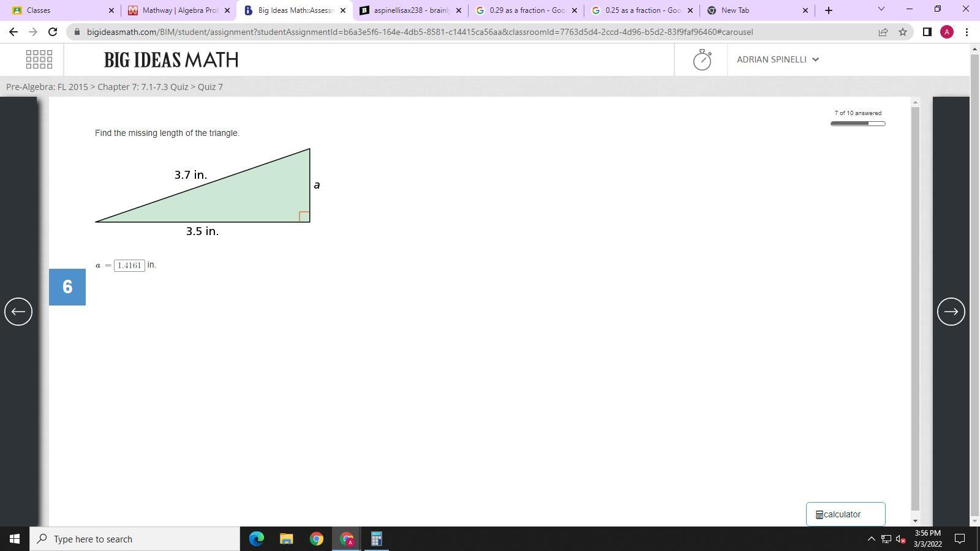Viewport: 980px width, 551px height.
Task: Open File Explorer from taskbar
Action: click(x=286, y=539)
